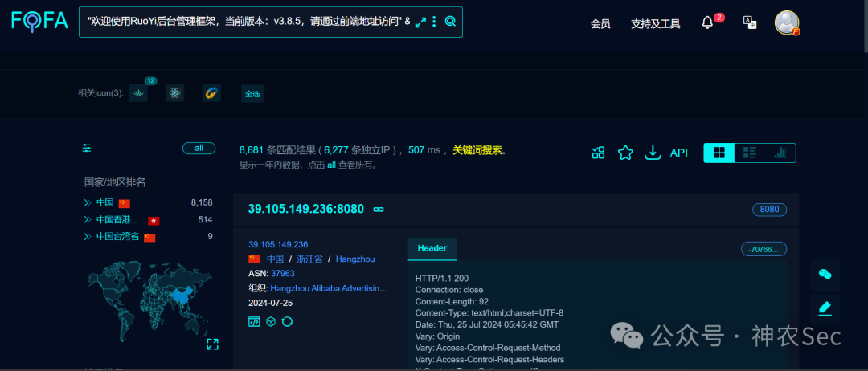This screenshot has width=868, height=371.
Task: Open the cube asset icon
Action: click(x=271, y=321)
